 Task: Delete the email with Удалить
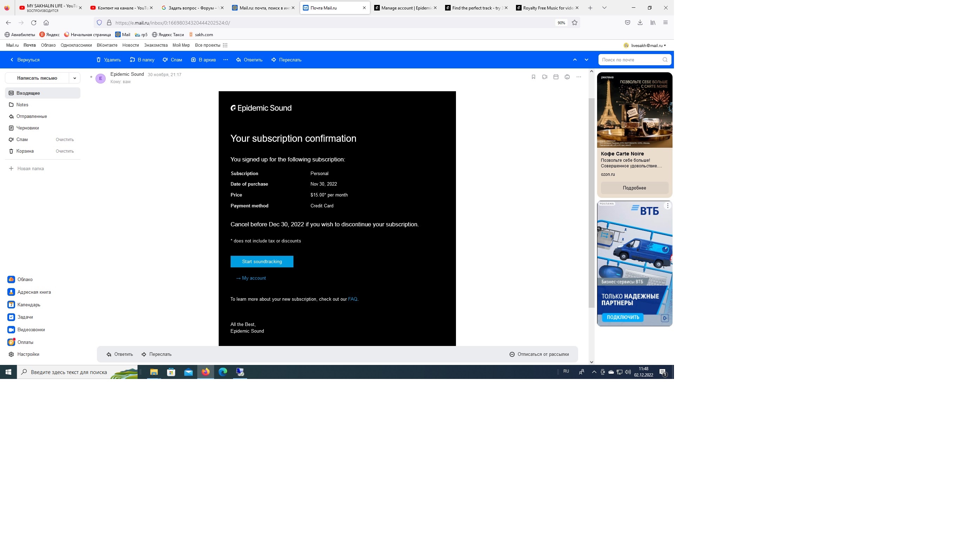[108, 60]
